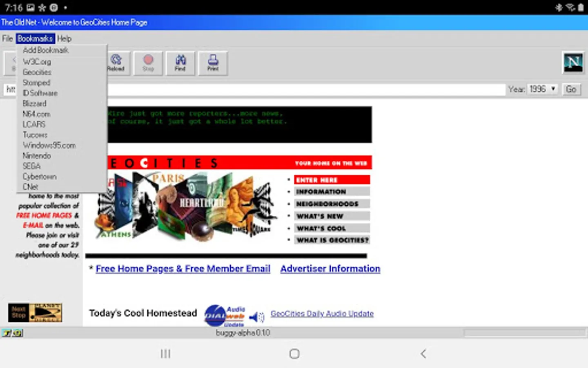Screen dimensions: 588x368
Task: Click the black green-text news banner
Action: pyautogui.click(x=239, y=125)
